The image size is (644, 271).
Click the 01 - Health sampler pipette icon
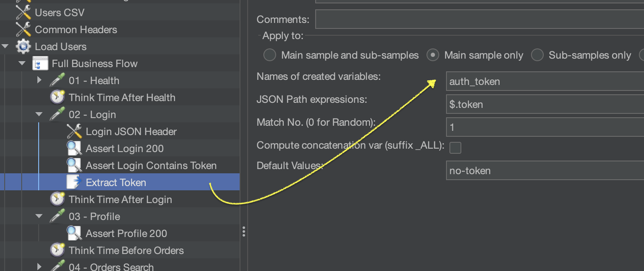tap(57, 81)
